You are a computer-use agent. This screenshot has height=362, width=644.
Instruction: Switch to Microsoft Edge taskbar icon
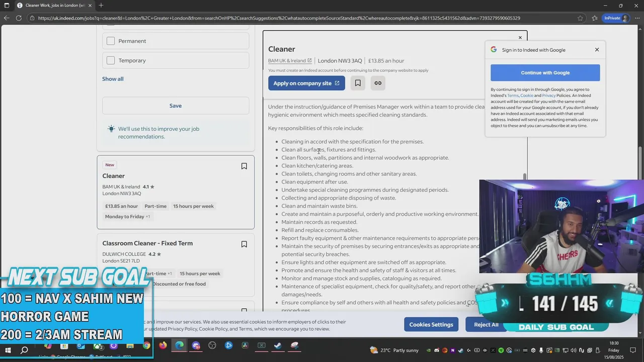point(180,345)
